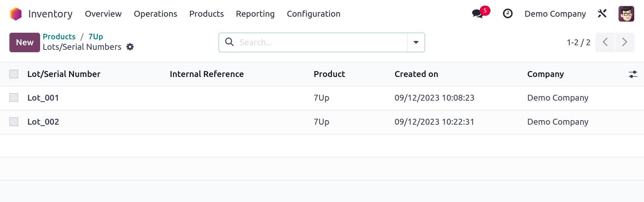Click the gear icon beside Lots/Serial Numbers
Viewport: 644px width, 202px height.
pyautogui.click(x=130, y=47)
